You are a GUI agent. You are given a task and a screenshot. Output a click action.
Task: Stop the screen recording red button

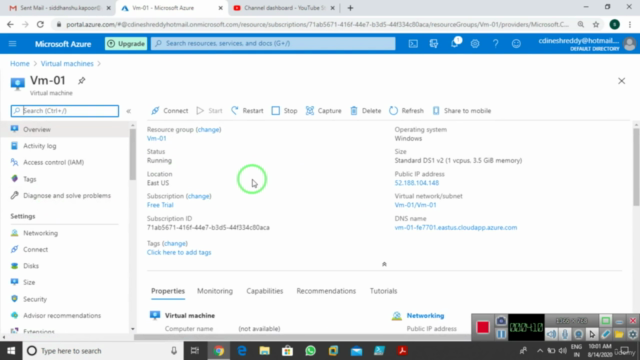click(x=482, y=327)
